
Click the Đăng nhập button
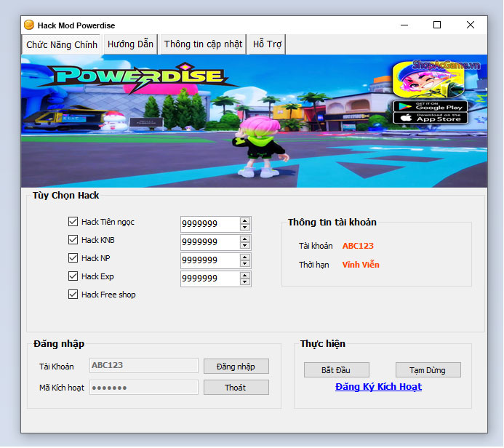click(x=236, y=367)
